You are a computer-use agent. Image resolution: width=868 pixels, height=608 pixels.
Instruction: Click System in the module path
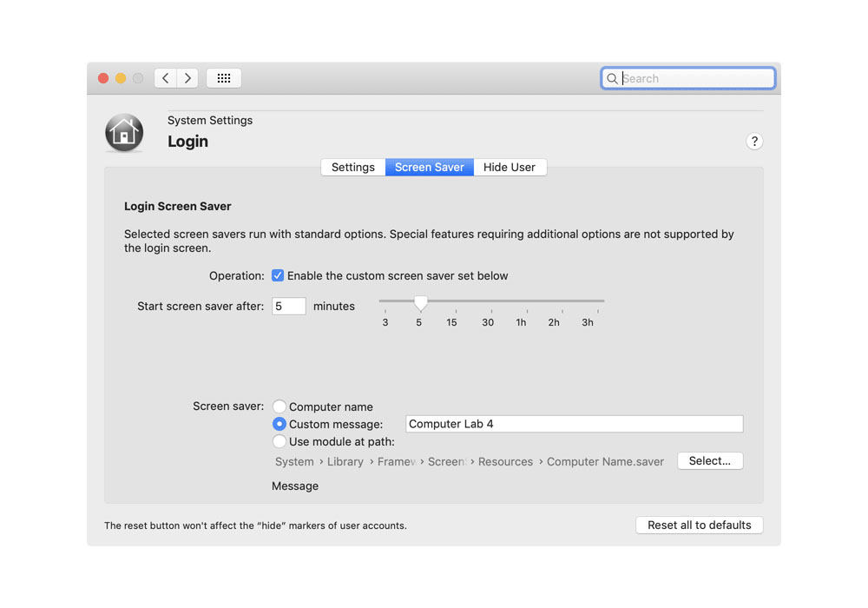294,462
